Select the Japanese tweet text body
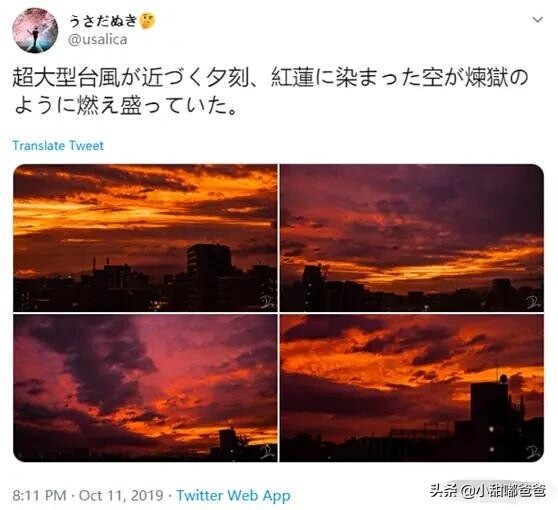This screenshot has width=558, height=510. pos(270,92)
